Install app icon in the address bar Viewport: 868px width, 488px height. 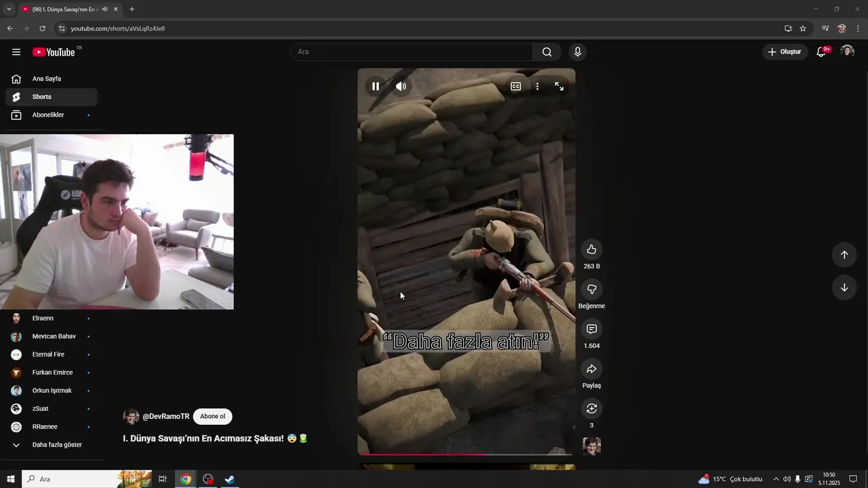[788, 28]
